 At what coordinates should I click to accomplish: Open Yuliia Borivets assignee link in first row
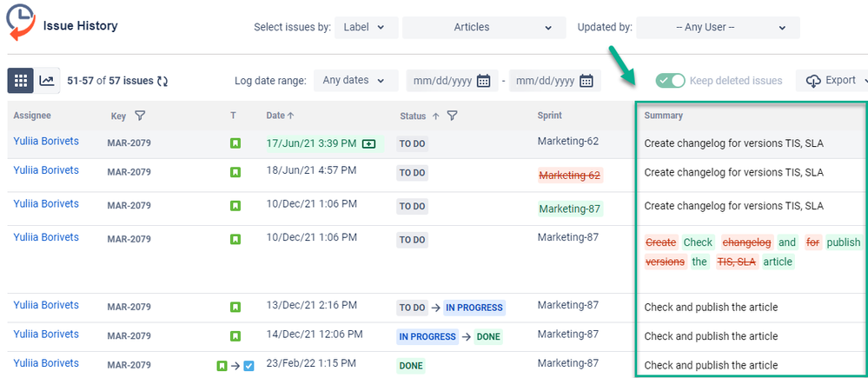[x=46, y=141]
